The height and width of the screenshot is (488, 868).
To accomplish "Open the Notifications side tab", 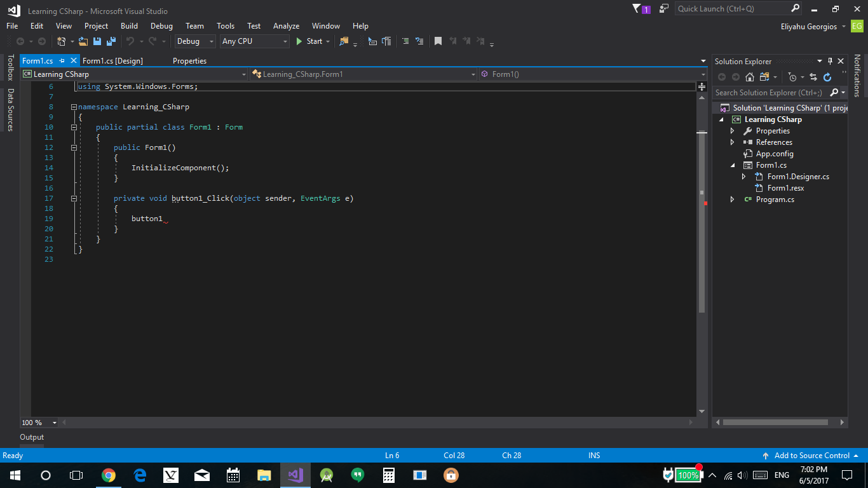I will coord(857,76).
